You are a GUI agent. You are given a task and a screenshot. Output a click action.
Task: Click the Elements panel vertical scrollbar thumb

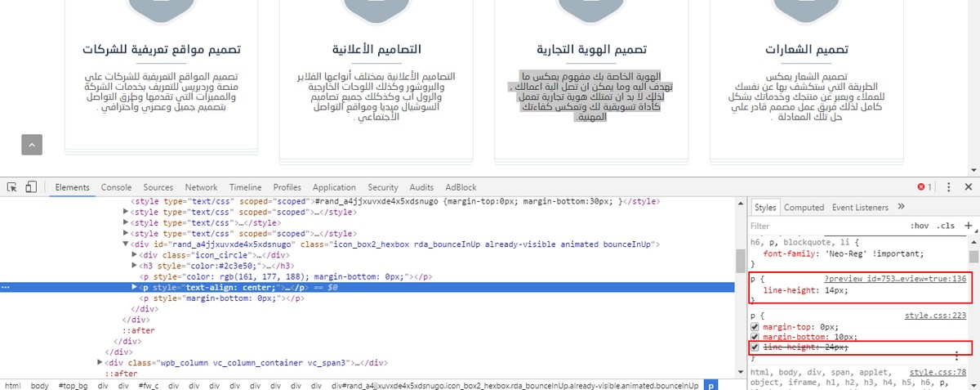[x=739, y=261]
